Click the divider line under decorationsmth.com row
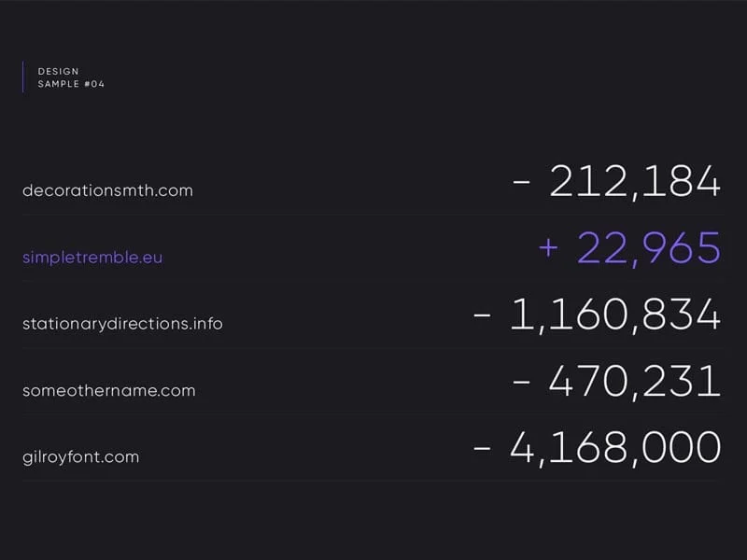This screenshot has height=560, width=747. 373,216
